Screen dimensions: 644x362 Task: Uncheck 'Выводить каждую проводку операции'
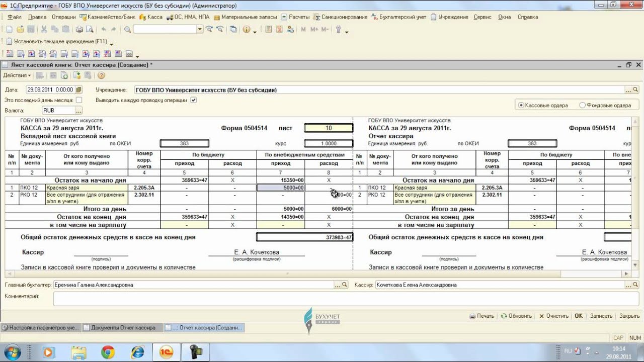[x=194, y=100]
